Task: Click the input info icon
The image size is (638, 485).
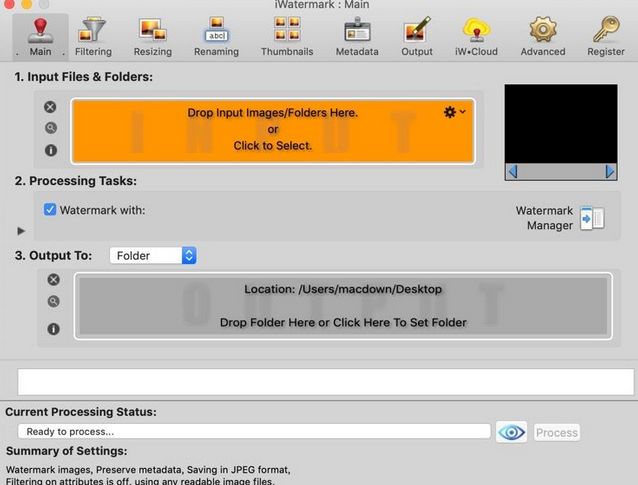Action: tap(50, 150)
